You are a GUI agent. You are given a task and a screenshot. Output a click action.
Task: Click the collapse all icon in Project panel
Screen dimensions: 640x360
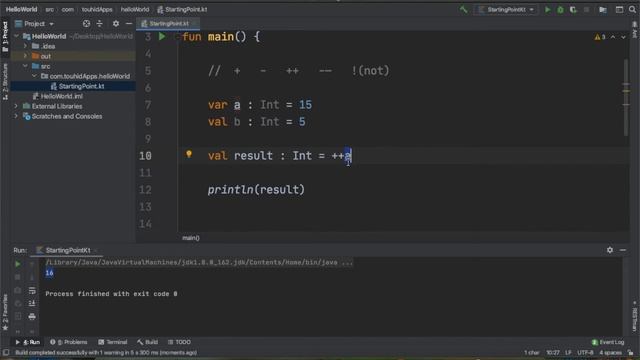tap(100, 24)
